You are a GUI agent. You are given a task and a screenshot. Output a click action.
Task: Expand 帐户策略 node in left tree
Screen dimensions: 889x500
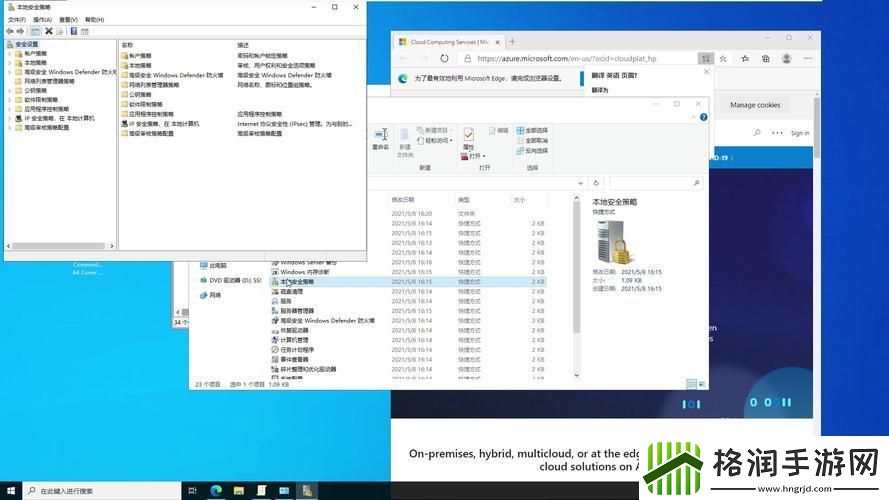(10, 54)
